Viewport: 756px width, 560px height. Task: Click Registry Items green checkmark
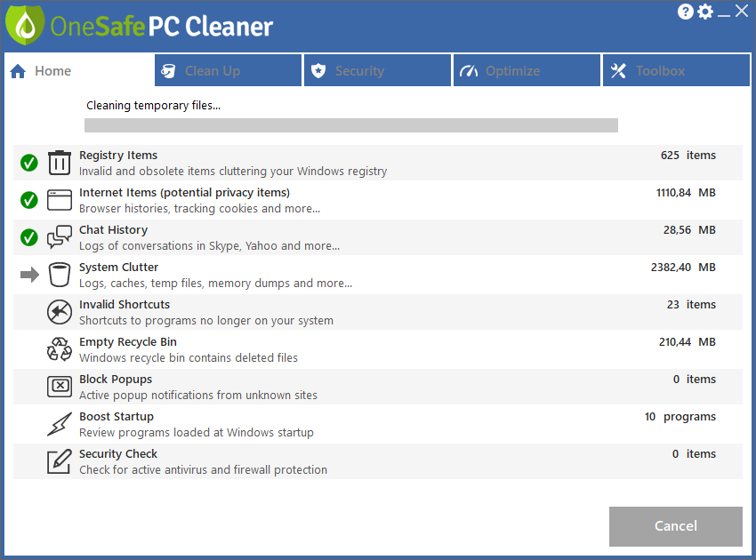29,163
